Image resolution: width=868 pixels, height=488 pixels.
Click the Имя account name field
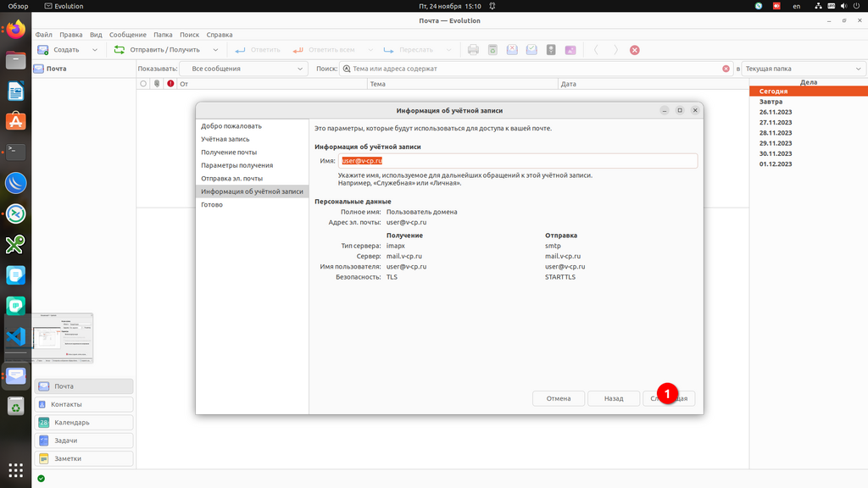point(517,161)
